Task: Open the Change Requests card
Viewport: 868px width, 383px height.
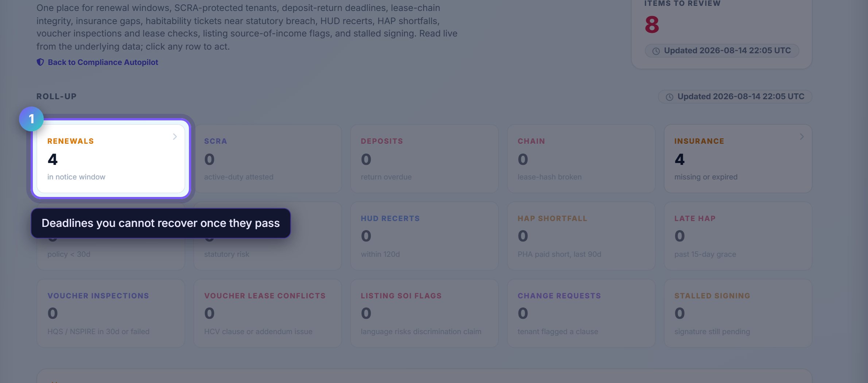Action: pyautogui.click(x=581, y=313)
